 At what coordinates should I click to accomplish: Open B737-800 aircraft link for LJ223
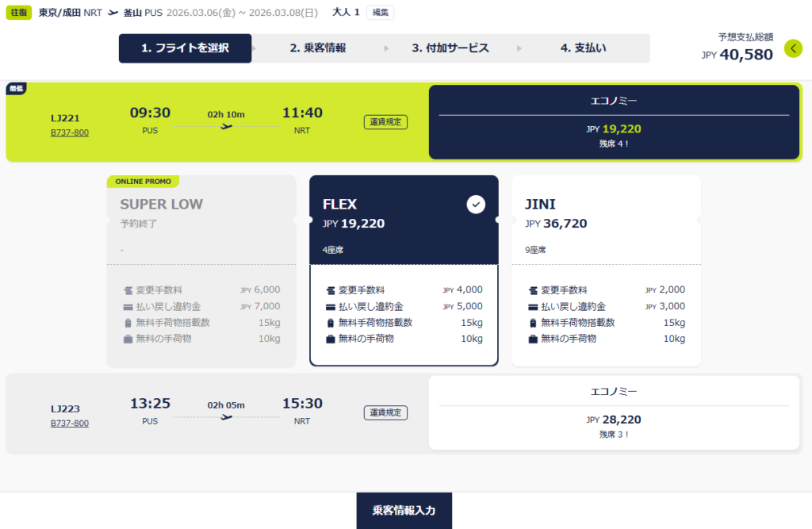click(70, 424)
